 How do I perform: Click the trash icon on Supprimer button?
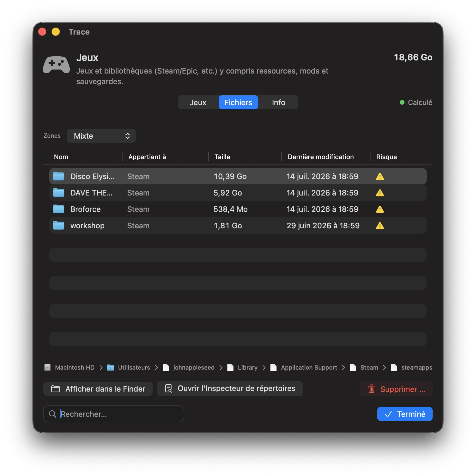(x=371, y=389)
